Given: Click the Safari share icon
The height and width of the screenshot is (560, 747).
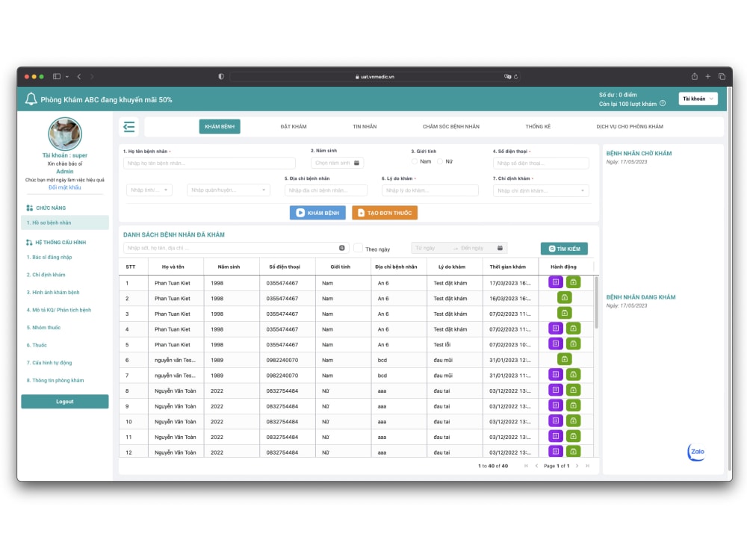Looking at the screenshot, I should 694,76.
